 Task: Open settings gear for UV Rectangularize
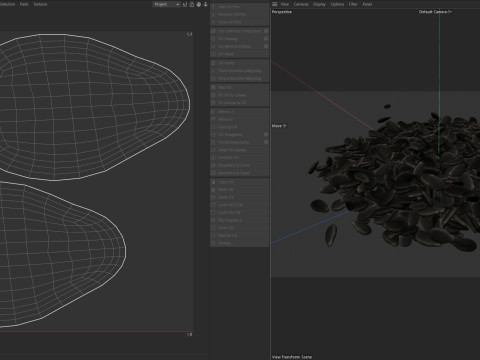(x=266, y=142)
